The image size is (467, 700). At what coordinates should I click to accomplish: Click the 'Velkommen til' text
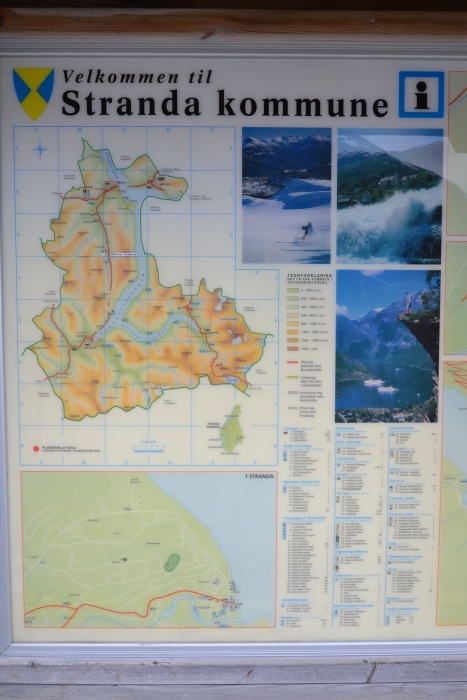tap(137, 77)
